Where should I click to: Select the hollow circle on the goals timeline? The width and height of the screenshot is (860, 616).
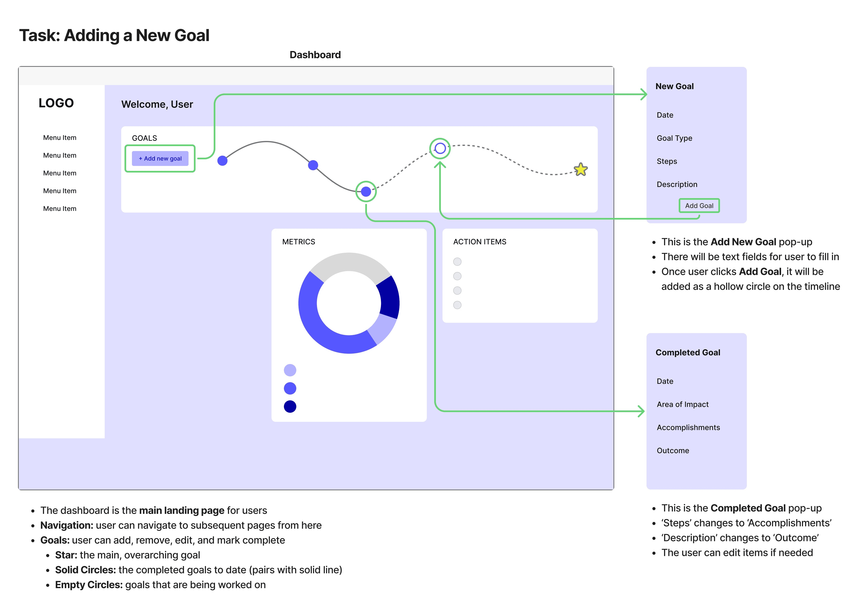point(440,148)
